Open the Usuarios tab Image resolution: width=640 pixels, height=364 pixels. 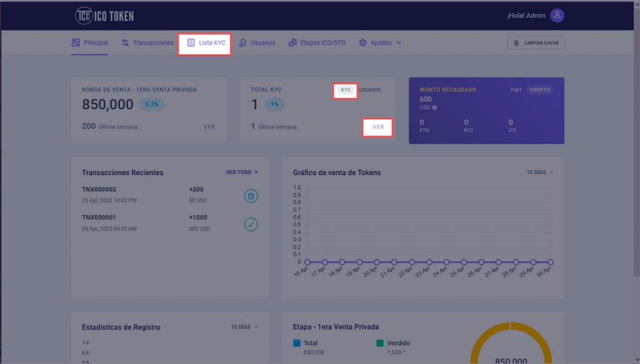click(x=257, y=43)
